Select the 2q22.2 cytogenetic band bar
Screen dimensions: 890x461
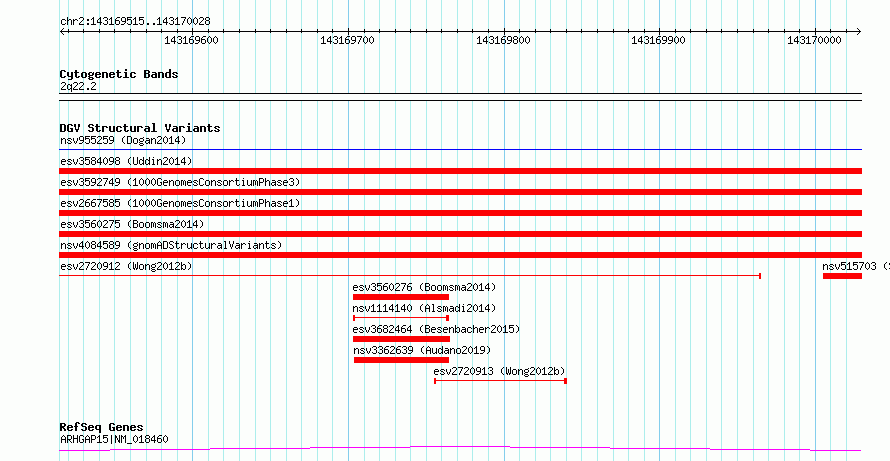pyautogui.click(x=460, y=97)
